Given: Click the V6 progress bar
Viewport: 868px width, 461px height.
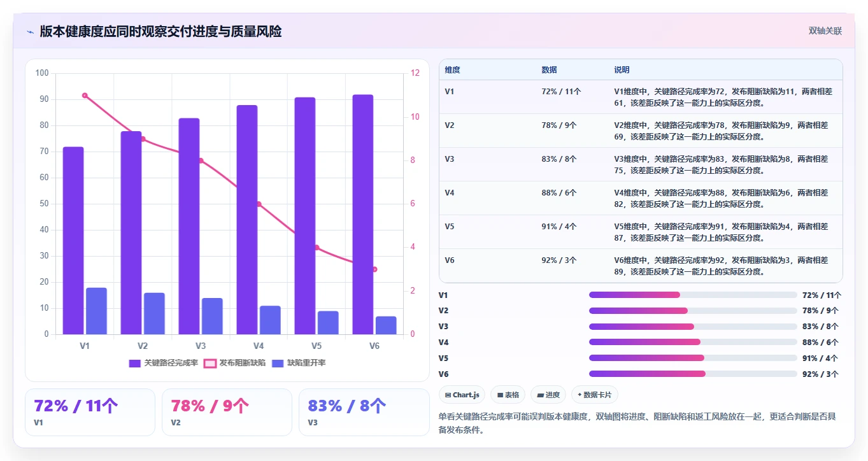Looking at the screenshot, I should coord(693,374).
